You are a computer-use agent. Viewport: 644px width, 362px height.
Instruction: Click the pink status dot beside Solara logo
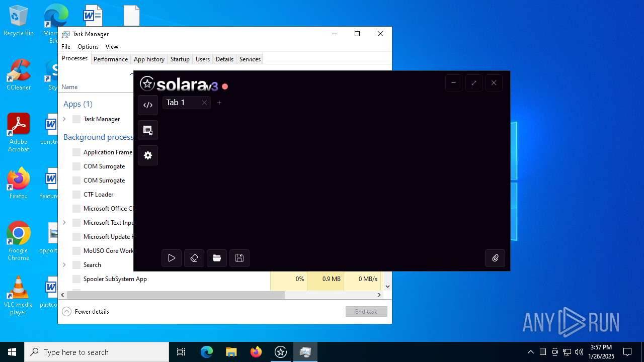[x=225, y=86]
